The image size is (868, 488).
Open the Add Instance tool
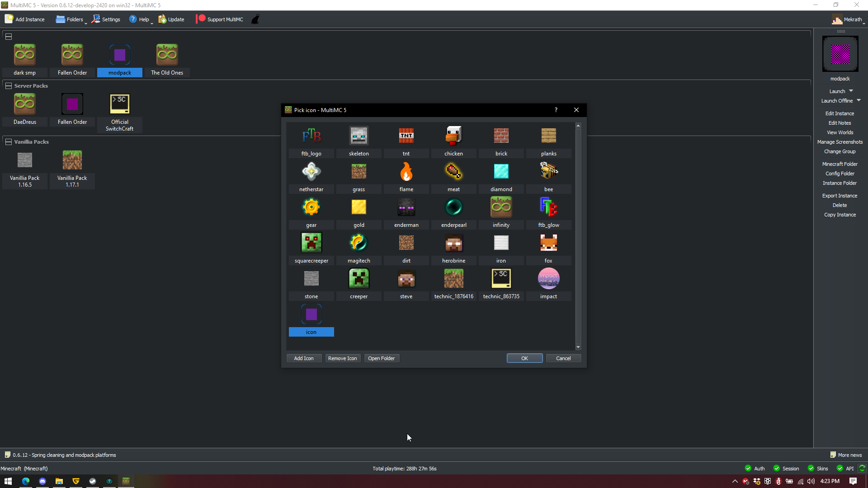point(25,19)
